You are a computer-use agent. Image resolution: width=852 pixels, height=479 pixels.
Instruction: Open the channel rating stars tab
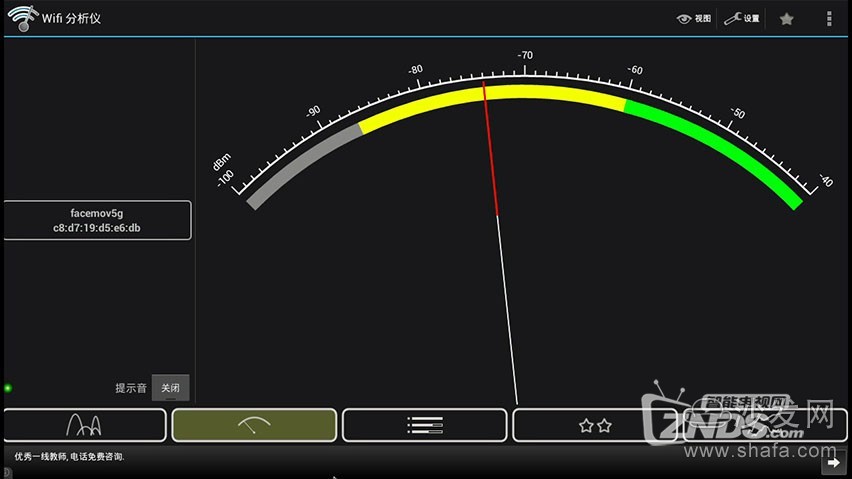point(595,425)
